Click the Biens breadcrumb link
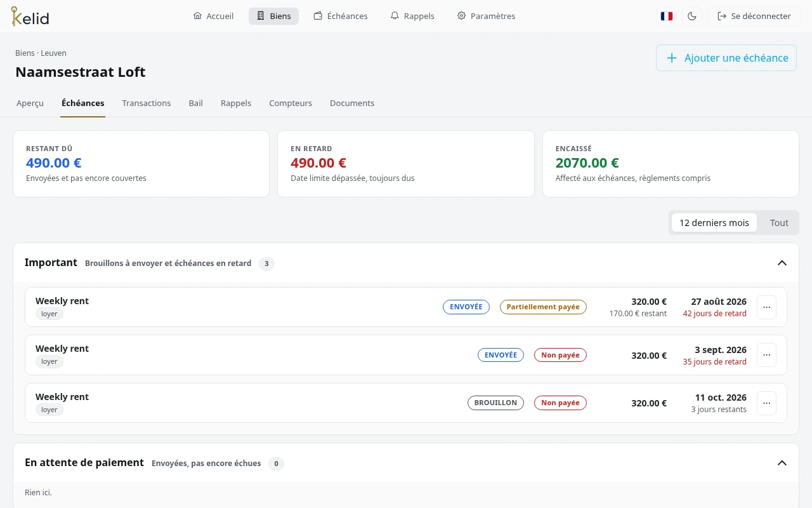 [x=25, y=53]
